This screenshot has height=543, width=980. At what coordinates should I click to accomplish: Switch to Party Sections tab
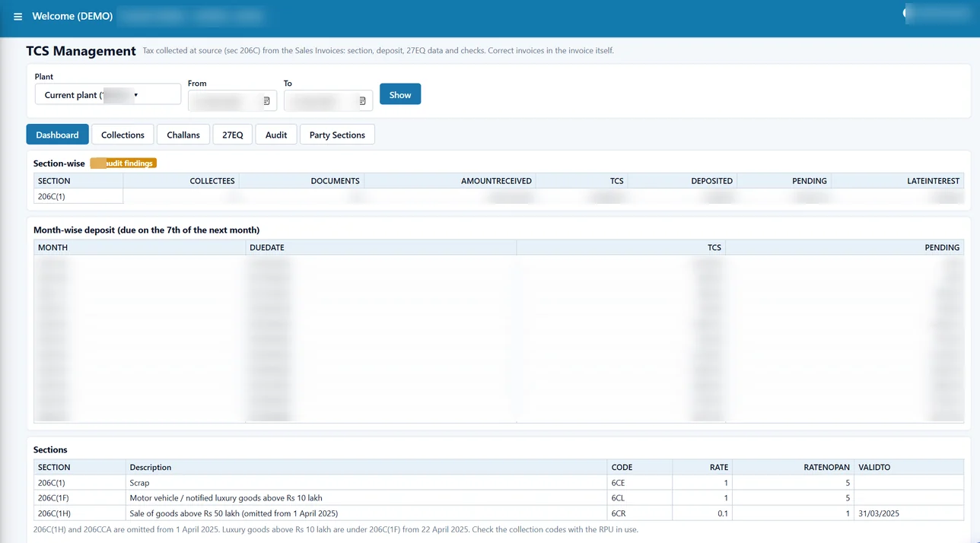click(x=337, y=135)
